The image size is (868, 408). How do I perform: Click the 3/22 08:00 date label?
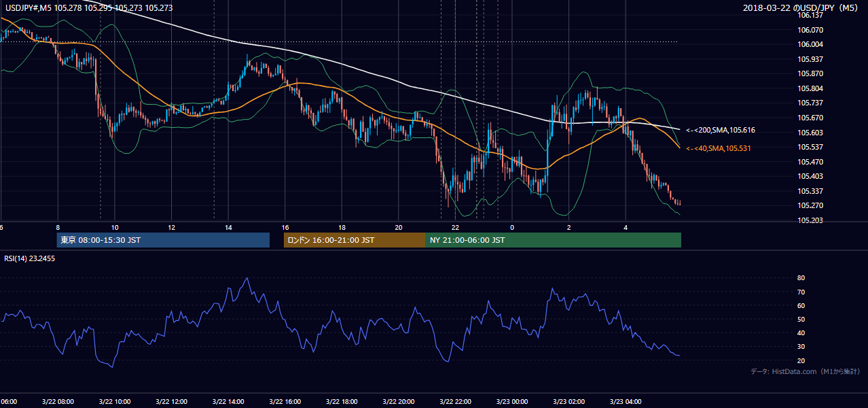coord(58,402)
